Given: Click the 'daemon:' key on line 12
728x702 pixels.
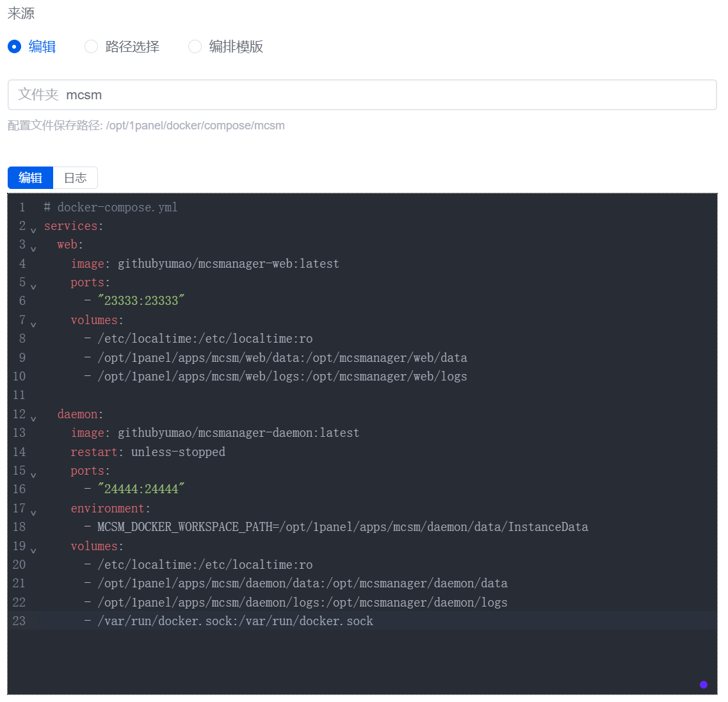Looking at the screenshot, I should click(80, 414).
